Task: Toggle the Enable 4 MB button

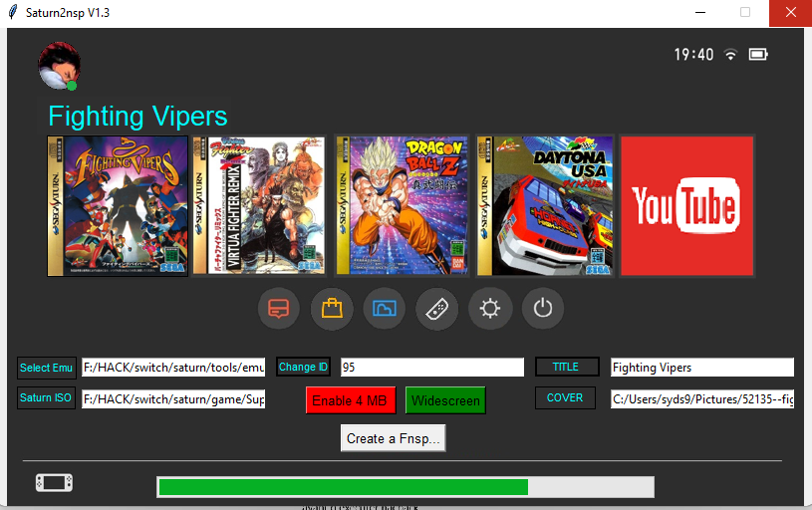Action: (351, 400)
